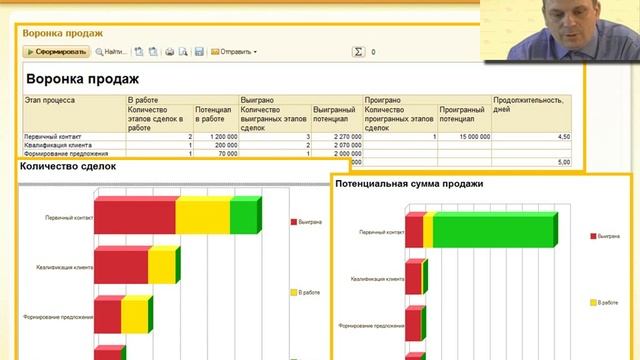Select Количество проигранных этапов сделок header
Viewport: 640px width, 360px height.
[400, 118]
